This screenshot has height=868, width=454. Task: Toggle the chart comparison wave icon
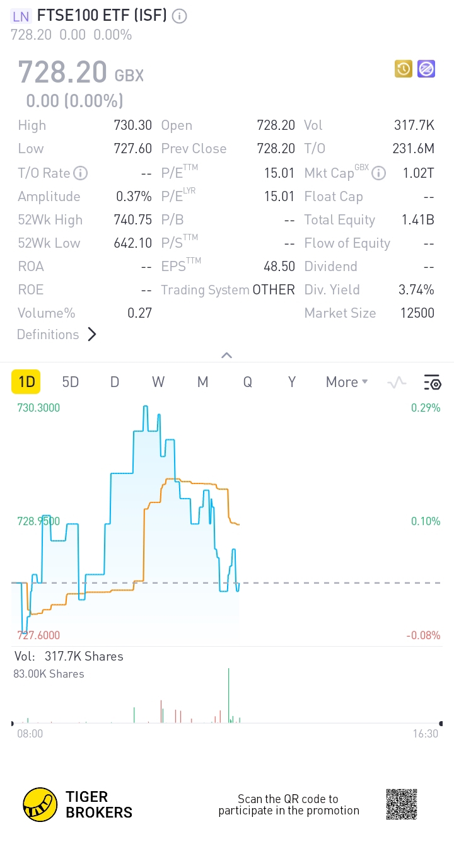pos(397,382)
